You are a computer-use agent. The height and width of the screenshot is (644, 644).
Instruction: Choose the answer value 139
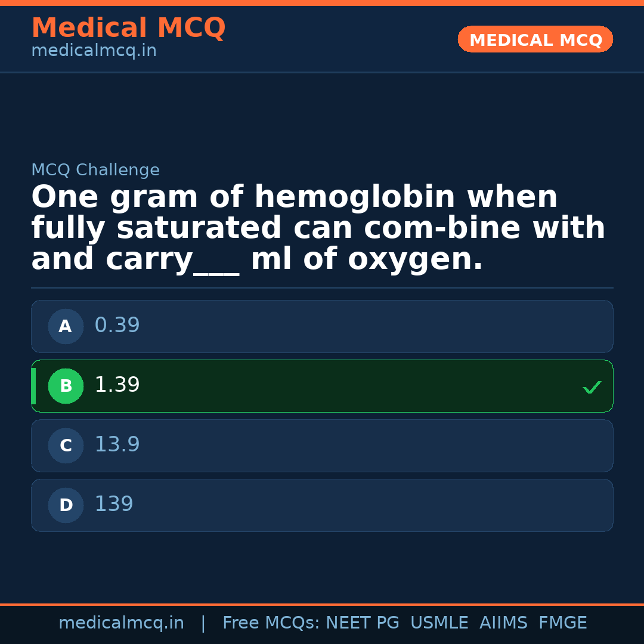pyautogui.click(x=114, y=504)
